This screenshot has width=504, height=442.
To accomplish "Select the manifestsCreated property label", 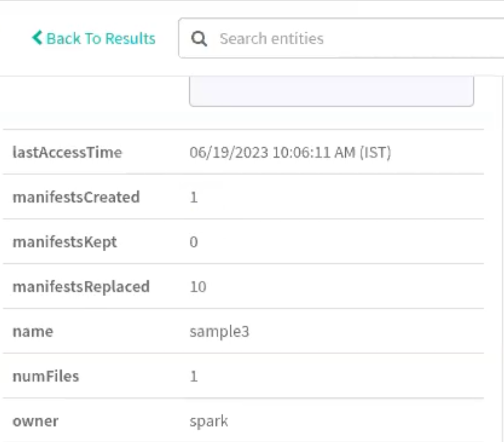I will [x=76, y=197].
